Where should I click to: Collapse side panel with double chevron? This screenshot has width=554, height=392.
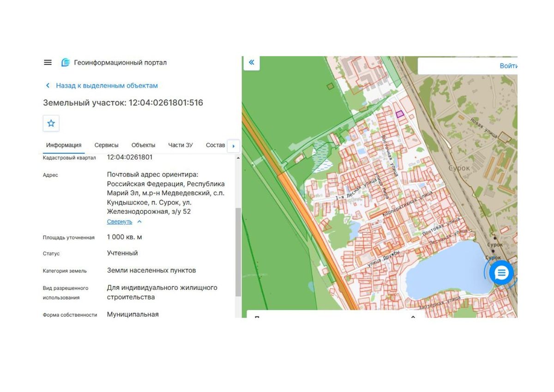tap(252, 62)
